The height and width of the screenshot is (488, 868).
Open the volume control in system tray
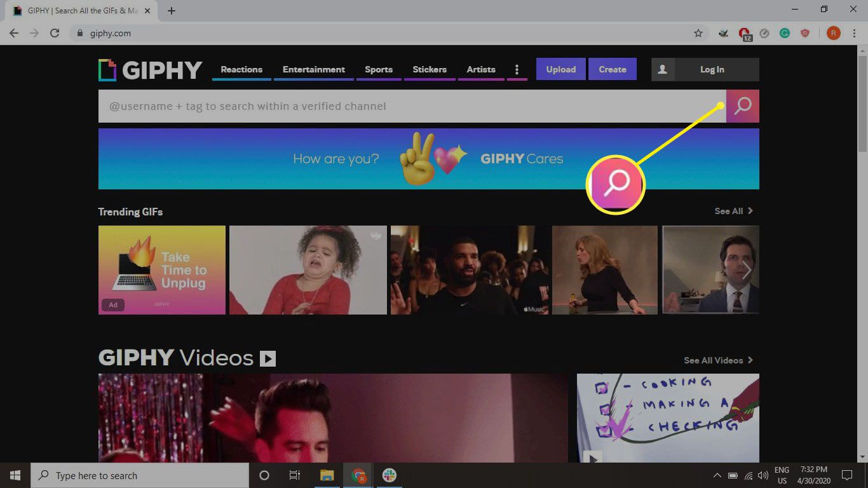[763, 475]
